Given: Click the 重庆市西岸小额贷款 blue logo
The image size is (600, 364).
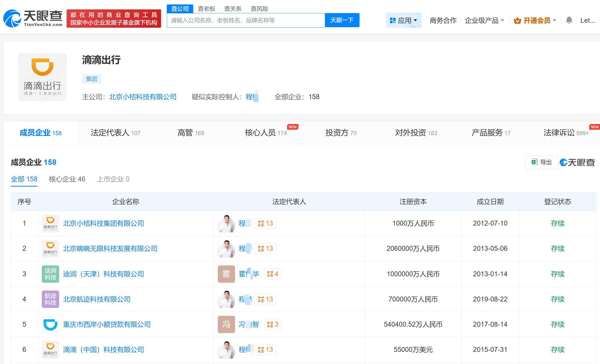Looking at the screenshot, I should point(50,324).
